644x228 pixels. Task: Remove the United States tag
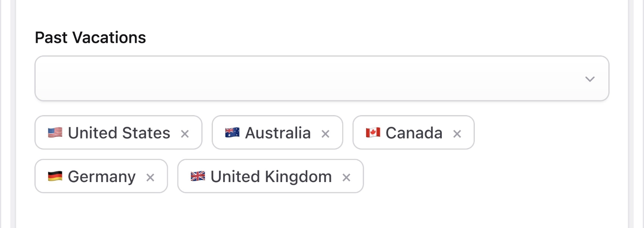point(185,134)
